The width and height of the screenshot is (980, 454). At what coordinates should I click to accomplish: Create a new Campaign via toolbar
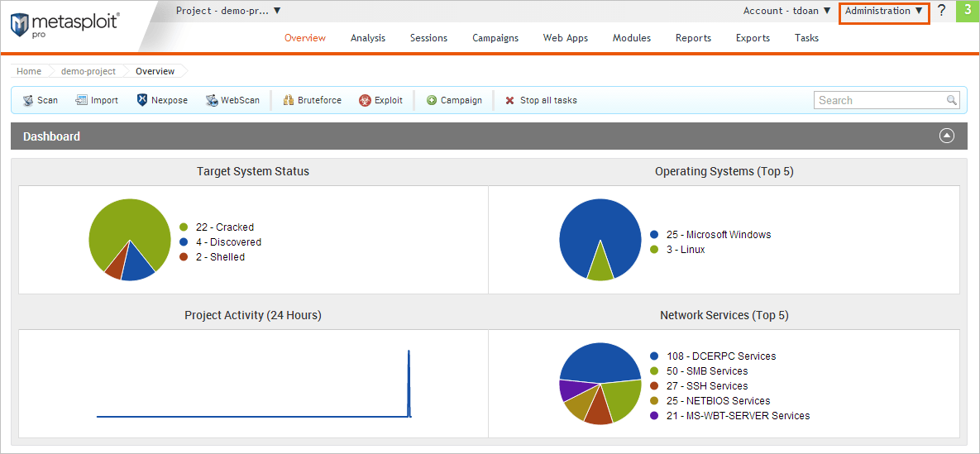tap(432, 100)
